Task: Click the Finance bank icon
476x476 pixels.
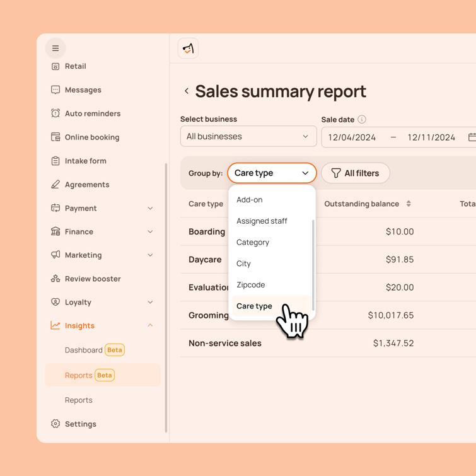Action: [x=55, y=231]
